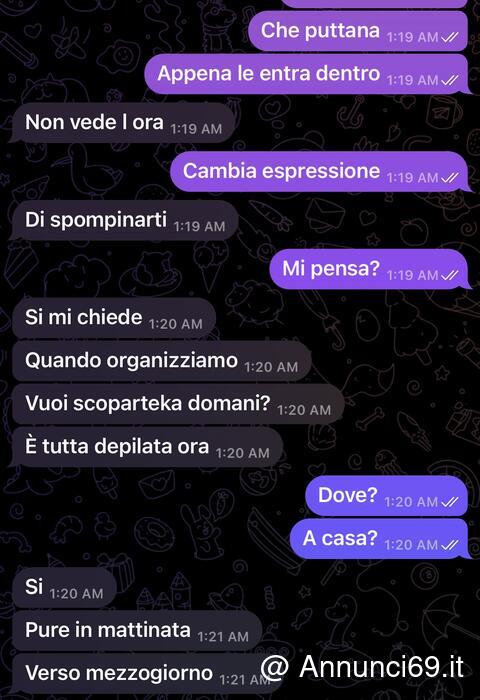Image resolution: width=480 pixels, height=700 pixels.
Task: Click the double-check icon on "Appena le entra dentro"
Action: (x=450, y=80)
